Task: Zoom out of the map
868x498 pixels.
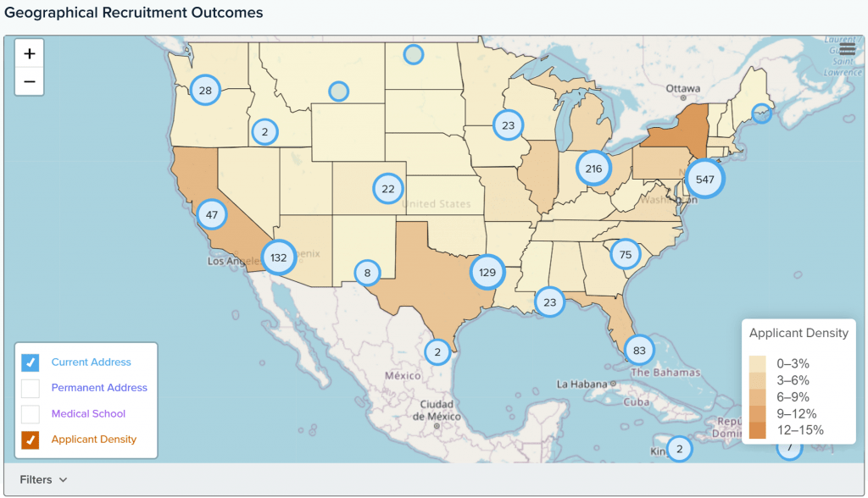Action: 30,81
